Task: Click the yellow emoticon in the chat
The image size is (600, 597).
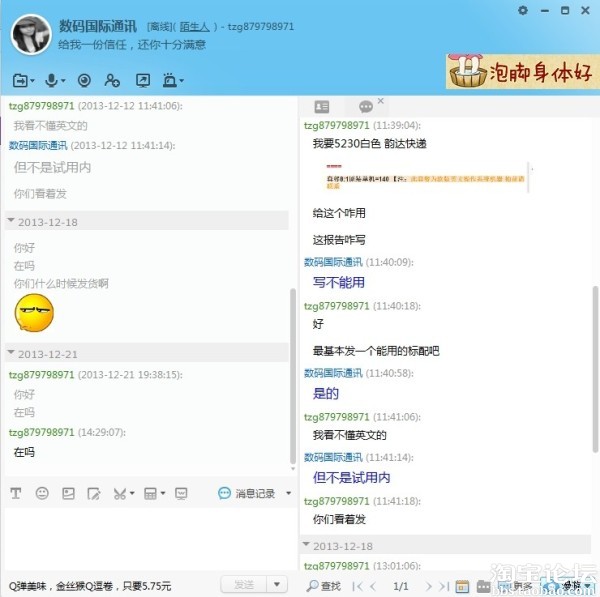Action: click(x=34, y=313)
